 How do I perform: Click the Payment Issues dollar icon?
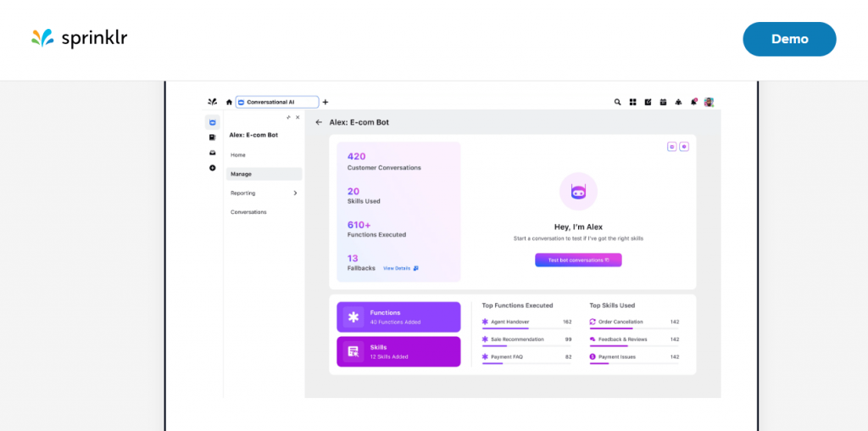593,357
